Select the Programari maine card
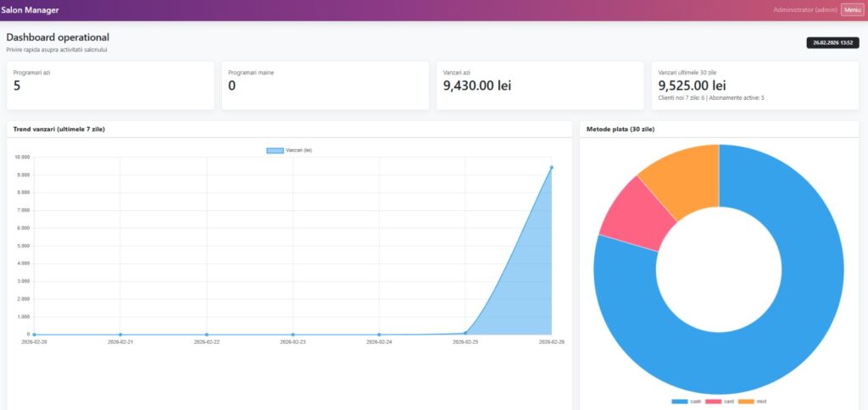 (325, 85)
